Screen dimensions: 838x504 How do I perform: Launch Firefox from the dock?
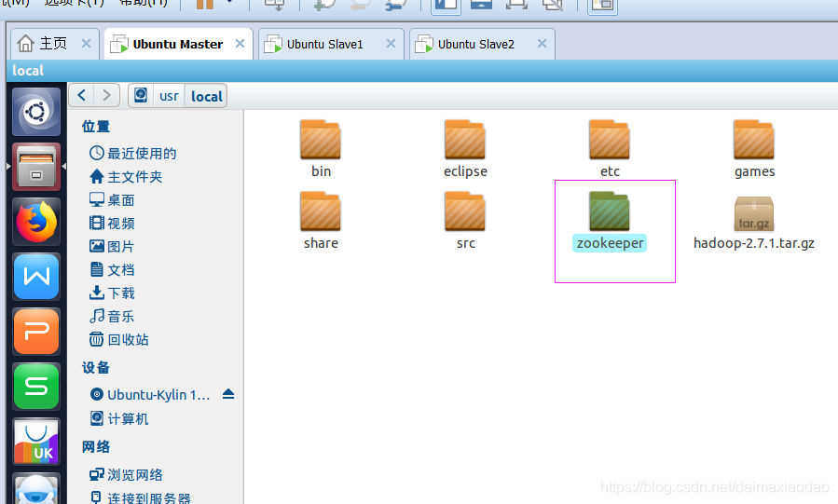tap(36, 222)
